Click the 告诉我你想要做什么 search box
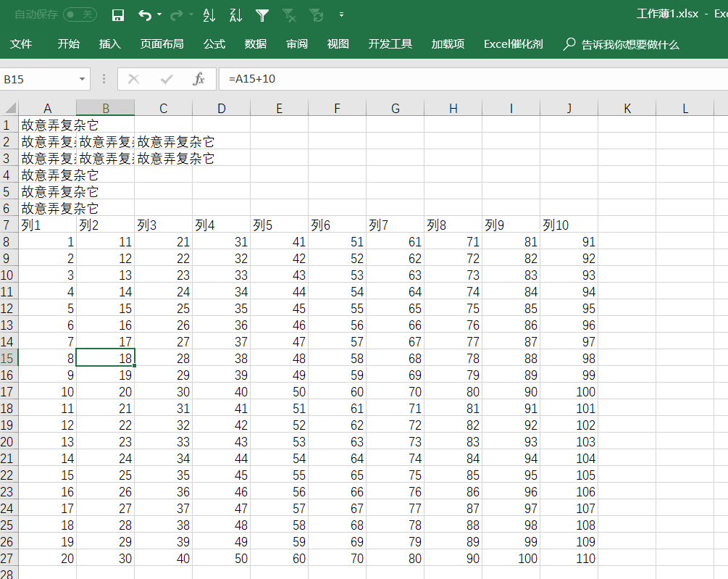Image resolution: width=728 pixels, height=579 pixels. pyautogui.click(x=622, y=45)
